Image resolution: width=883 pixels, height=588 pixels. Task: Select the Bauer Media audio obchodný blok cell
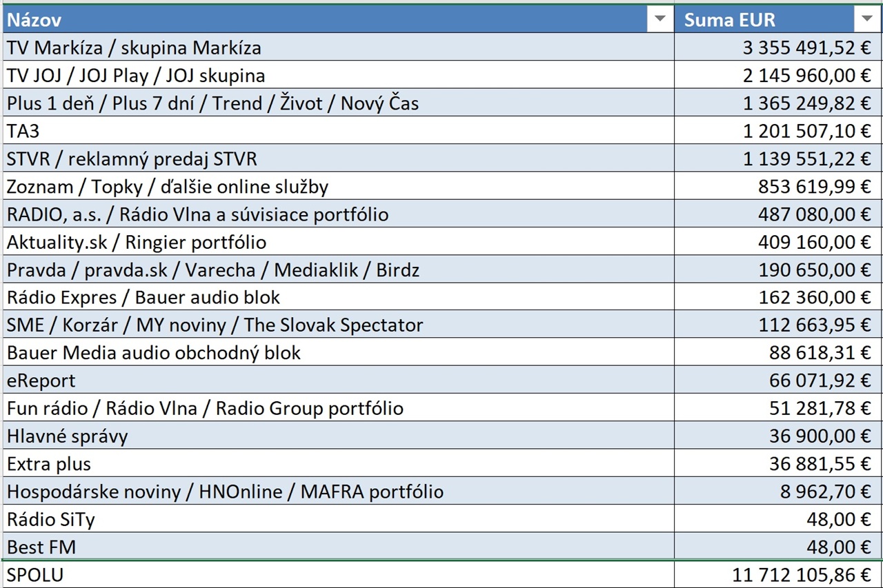point(337,352)
